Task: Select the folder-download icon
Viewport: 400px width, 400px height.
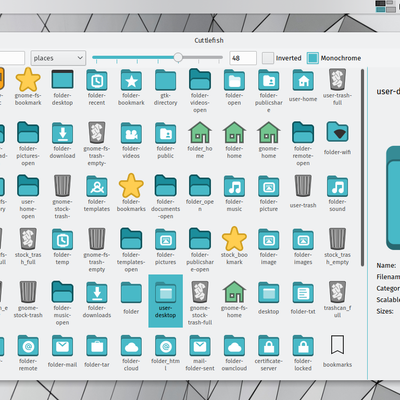Action: [62, 133]
